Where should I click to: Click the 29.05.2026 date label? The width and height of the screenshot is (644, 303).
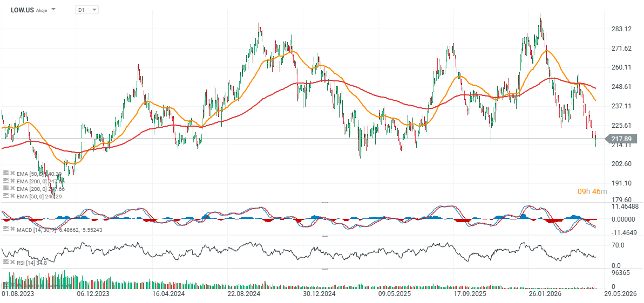coord(621,294)
